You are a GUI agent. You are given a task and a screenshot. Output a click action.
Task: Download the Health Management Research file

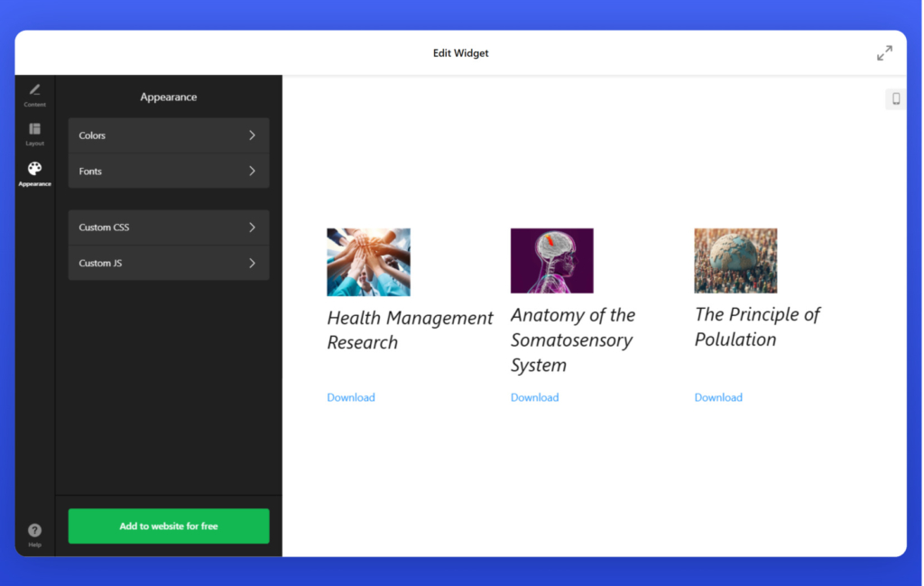point(351,397)
